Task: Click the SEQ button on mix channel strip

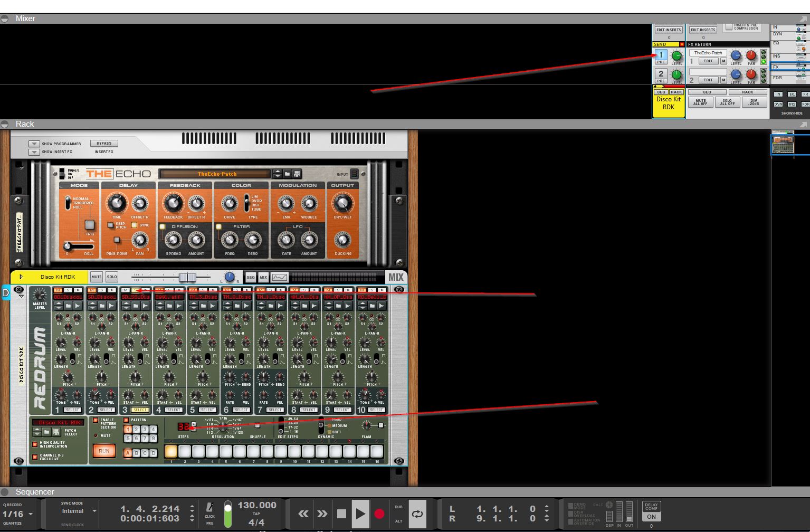Action: tap(251, 277)
